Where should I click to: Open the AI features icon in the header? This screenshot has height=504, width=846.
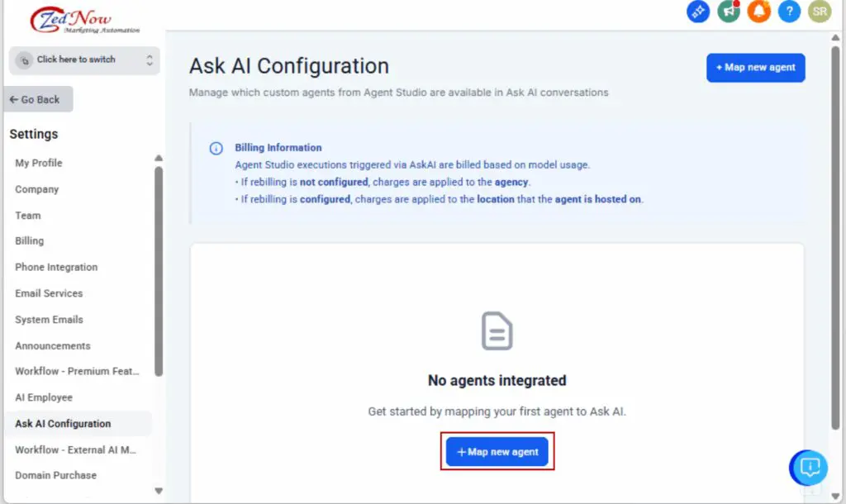697,12
